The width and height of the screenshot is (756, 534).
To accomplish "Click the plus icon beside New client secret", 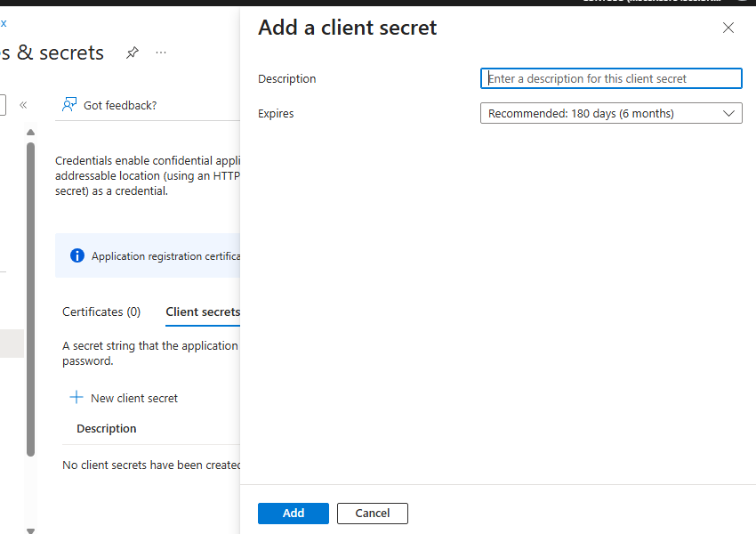I will click(76, 398).
